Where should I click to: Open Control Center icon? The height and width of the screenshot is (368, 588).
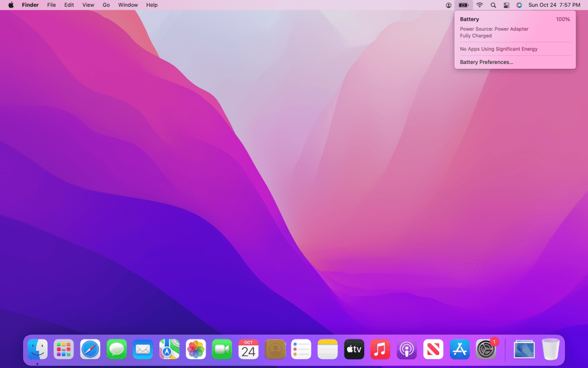click(506, 5)
